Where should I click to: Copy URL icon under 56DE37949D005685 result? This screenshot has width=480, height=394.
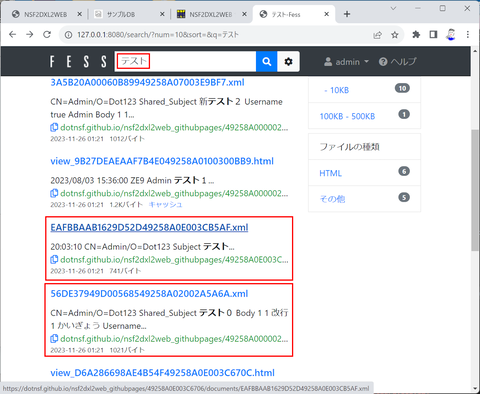point(54,339)
